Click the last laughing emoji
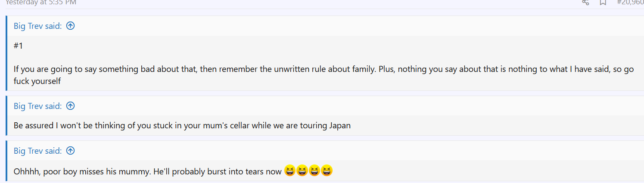 [327, 171]
